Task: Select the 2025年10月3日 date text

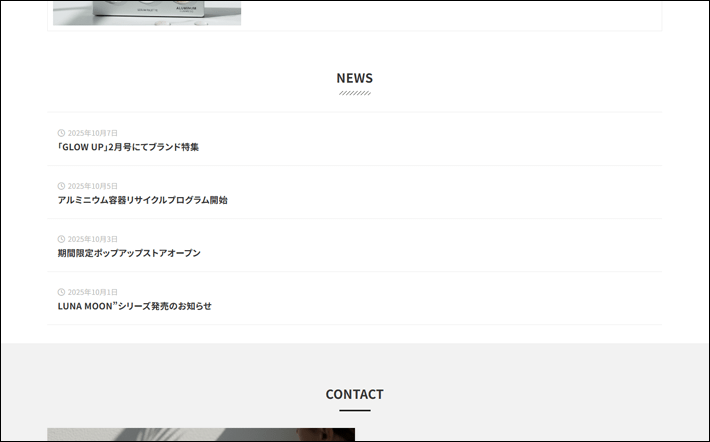Action: (x=93, y=239)
